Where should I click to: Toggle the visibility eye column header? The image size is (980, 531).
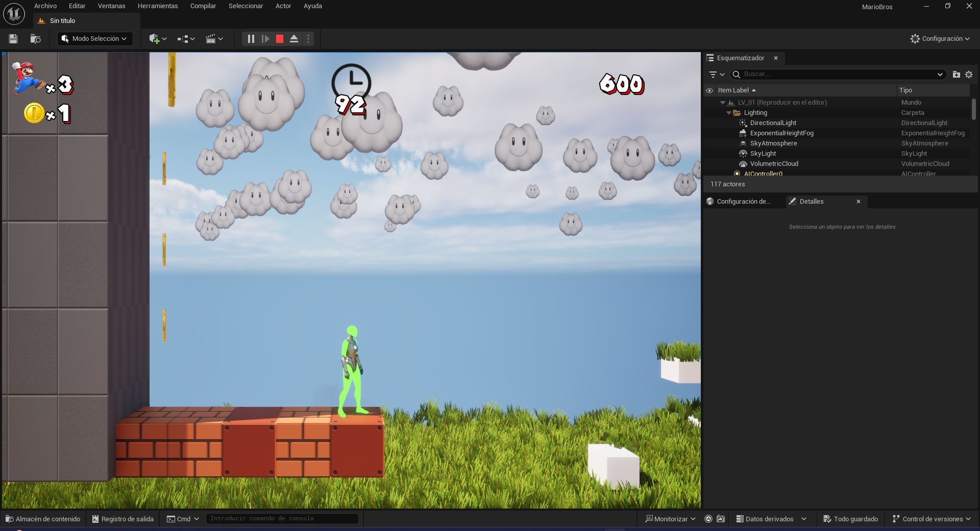[709, 90]
